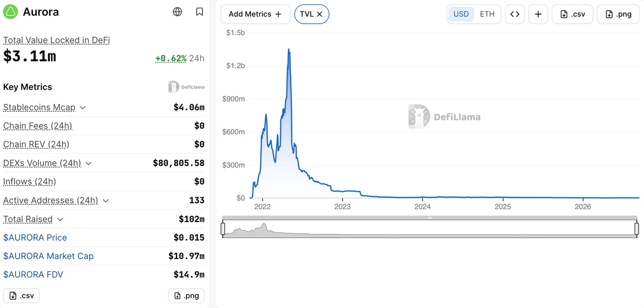This screenshot has width=644, height=308.
Task: Switch chart denomination to USD
Action: 461,14
